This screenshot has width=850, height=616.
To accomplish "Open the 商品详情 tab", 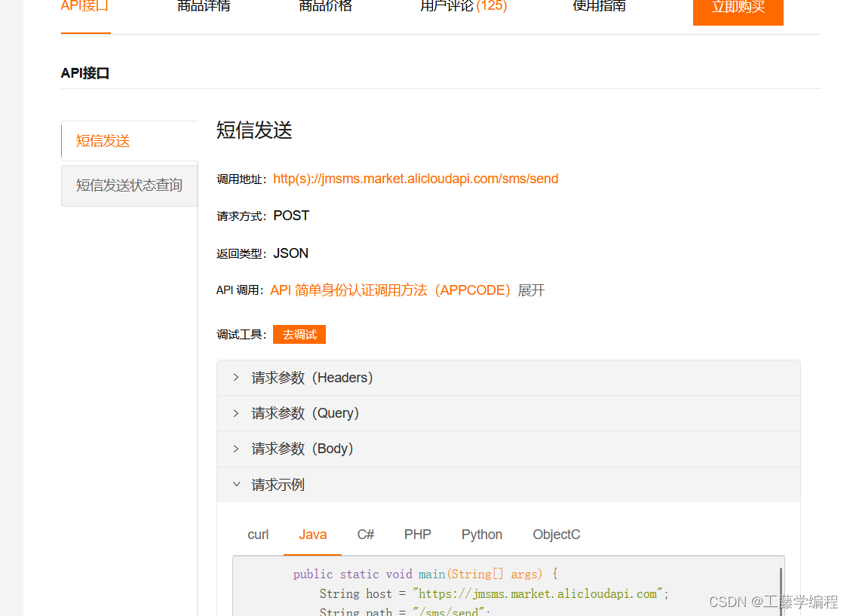I will click(204, 7).
